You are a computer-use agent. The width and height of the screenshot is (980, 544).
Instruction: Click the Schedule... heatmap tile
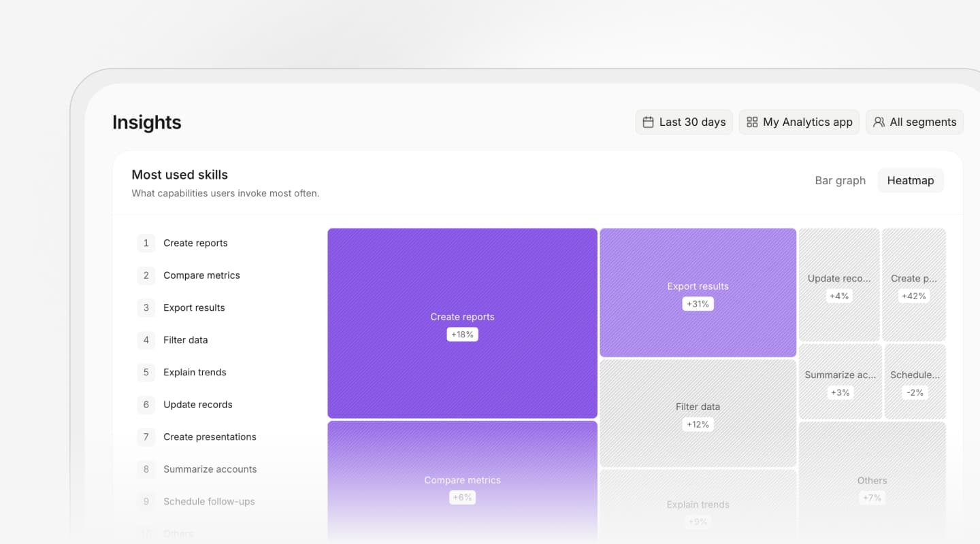coord(915,381)
